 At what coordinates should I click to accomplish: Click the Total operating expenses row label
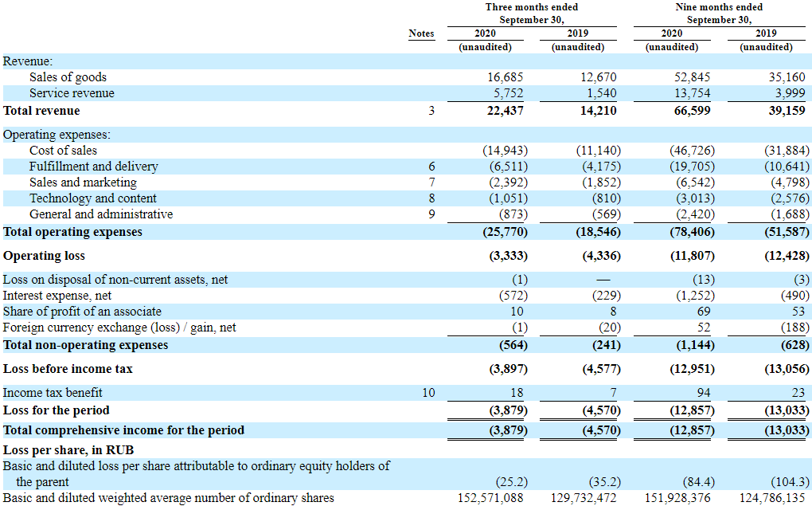[x=73, y=232]
